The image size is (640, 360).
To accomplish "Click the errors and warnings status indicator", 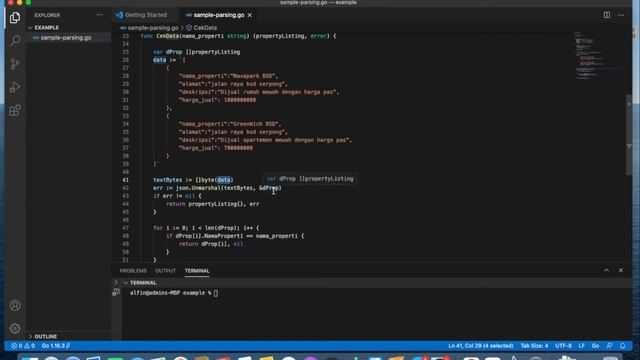I will [23, 346].
